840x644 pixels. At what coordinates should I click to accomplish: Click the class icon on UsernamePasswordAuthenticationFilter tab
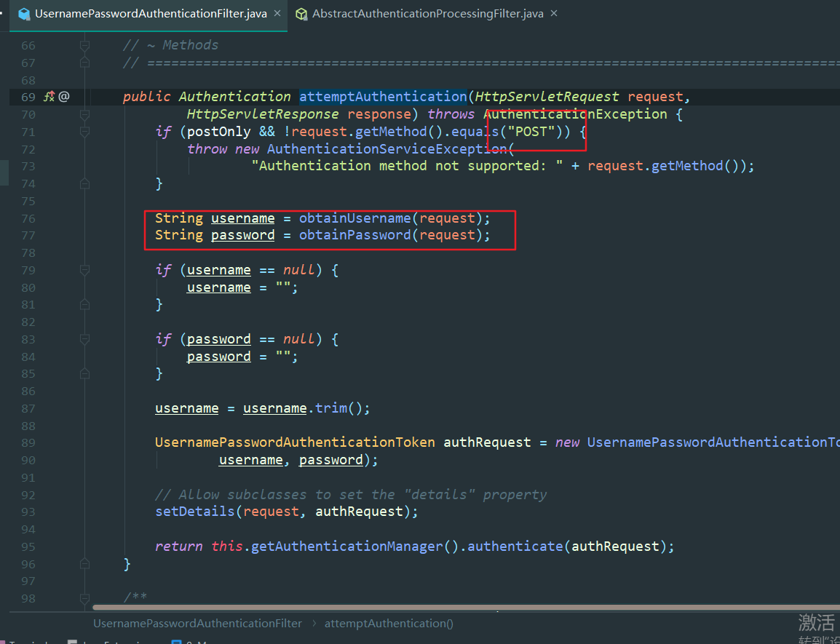pos(24,14)
